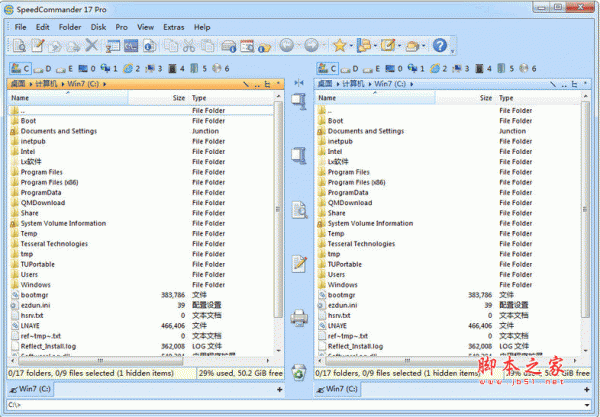Sort left panel by Name column header
This screenshot has width=600, height=417.
[68, 98]
